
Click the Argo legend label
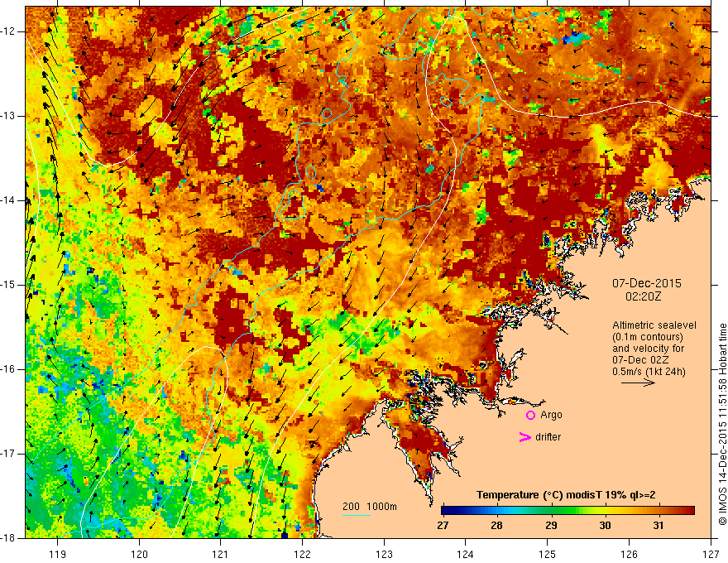click(x=551, y=415)
